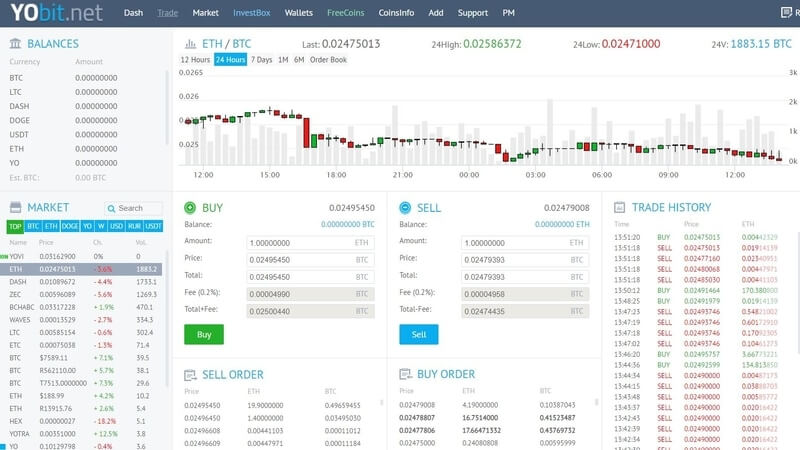Open the Trade menu item
The width and height of the screenshot is (800, 450).
pos(167,13)
